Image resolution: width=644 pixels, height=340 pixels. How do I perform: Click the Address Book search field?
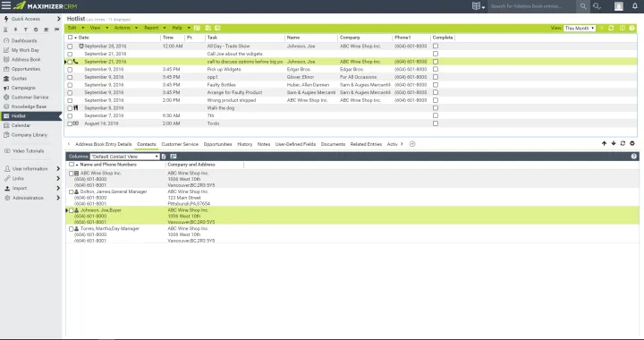click(x=533, y=6)
